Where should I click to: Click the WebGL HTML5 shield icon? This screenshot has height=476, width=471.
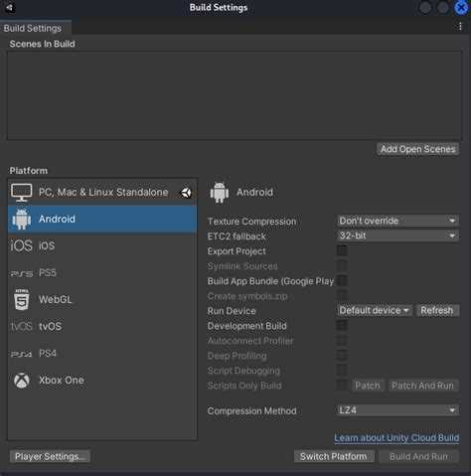(22, 299)
